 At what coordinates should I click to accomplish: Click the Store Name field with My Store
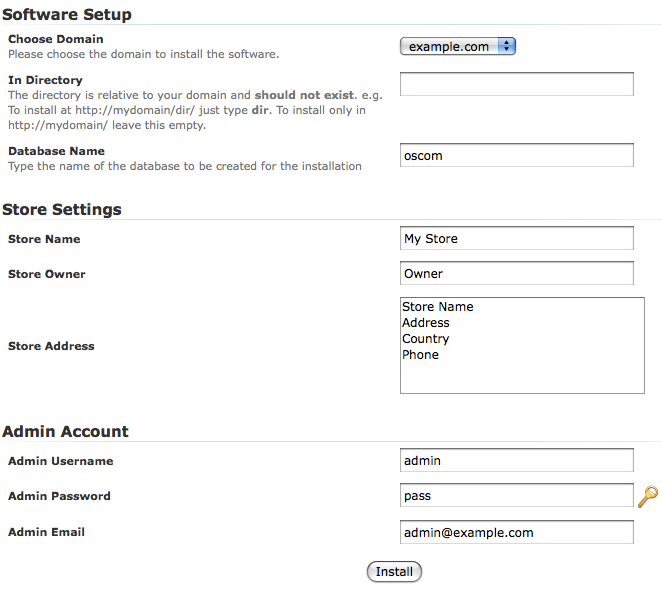(517, 238)
